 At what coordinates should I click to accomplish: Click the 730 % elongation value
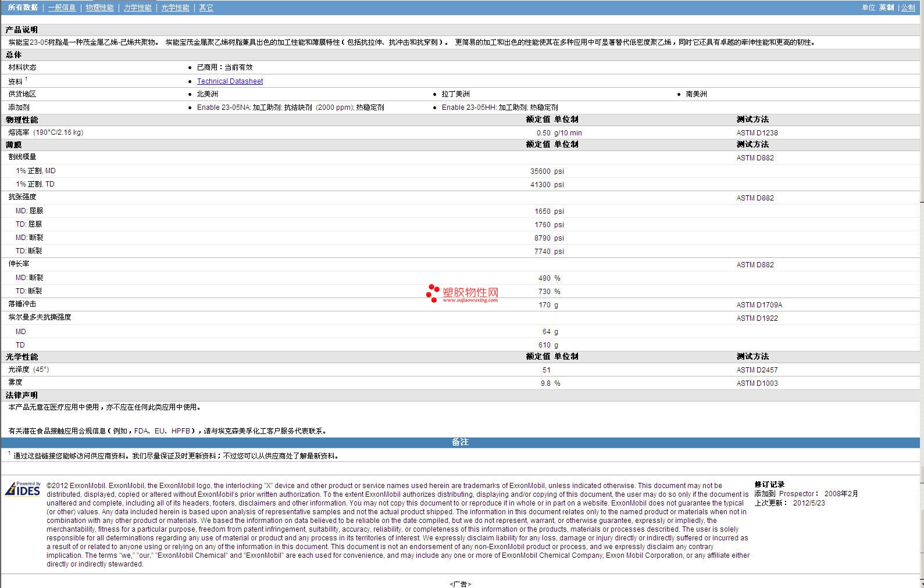tap(549, 292)
